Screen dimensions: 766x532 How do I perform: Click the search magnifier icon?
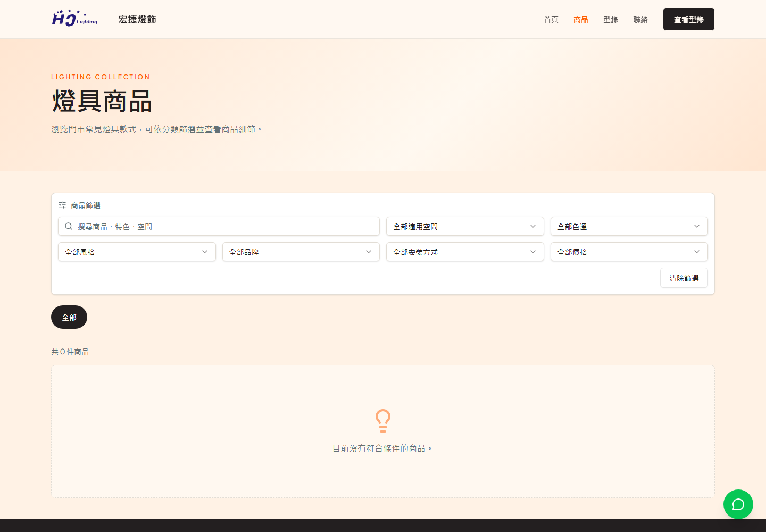(69, 226)
